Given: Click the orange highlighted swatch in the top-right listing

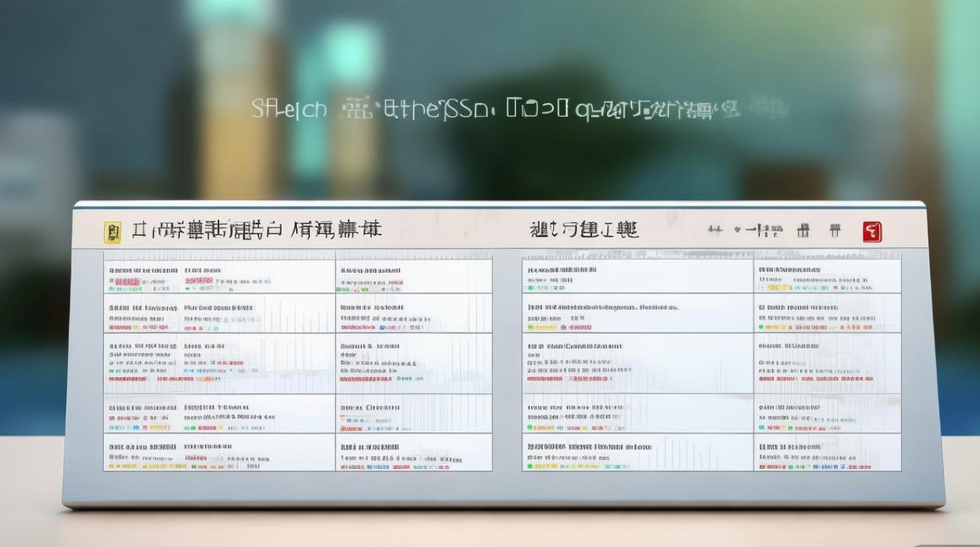Looking at the screenshot, I should [776, 287].
